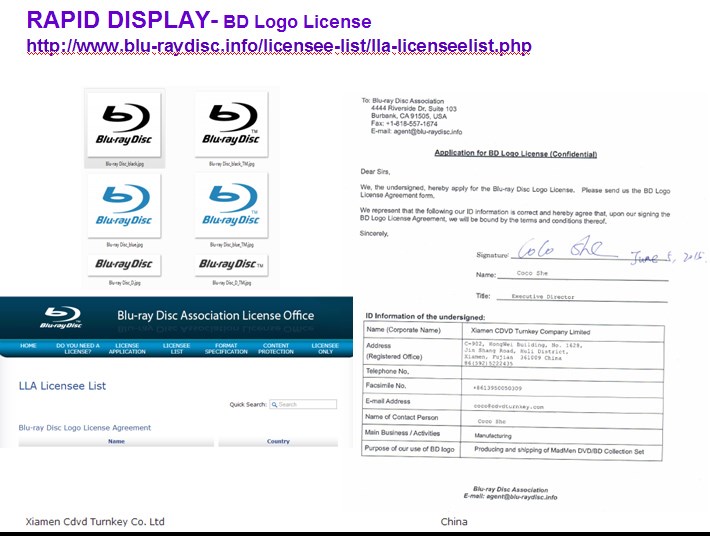Open the Format Specification menu item
Screen dimensions: 710x536
226,348
